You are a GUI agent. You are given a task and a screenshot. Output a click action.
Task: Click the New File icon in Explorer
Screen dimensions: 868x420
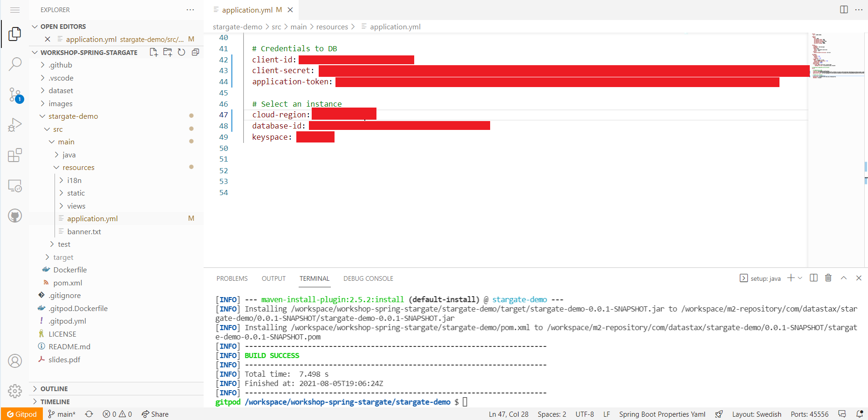(153, 52)
